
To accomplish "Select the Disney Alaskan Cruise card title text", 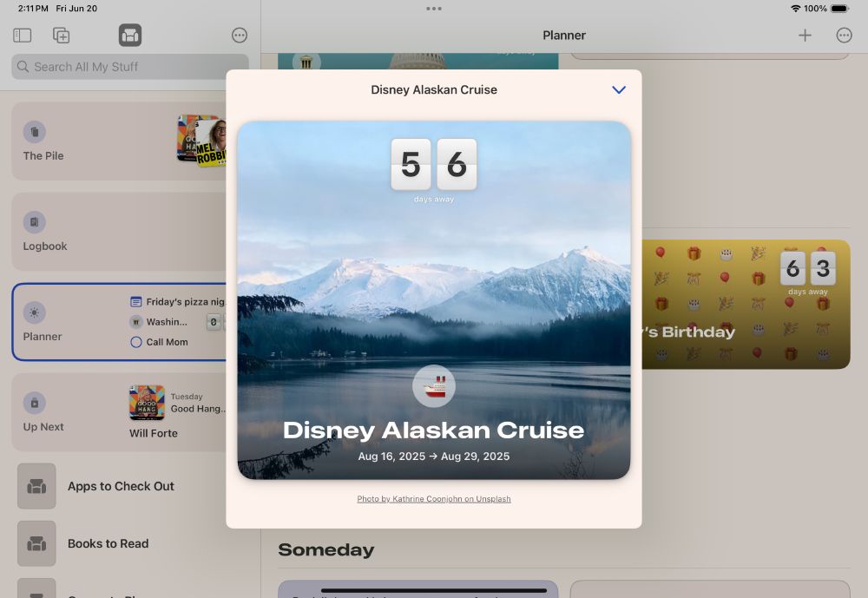I will 434,430.
